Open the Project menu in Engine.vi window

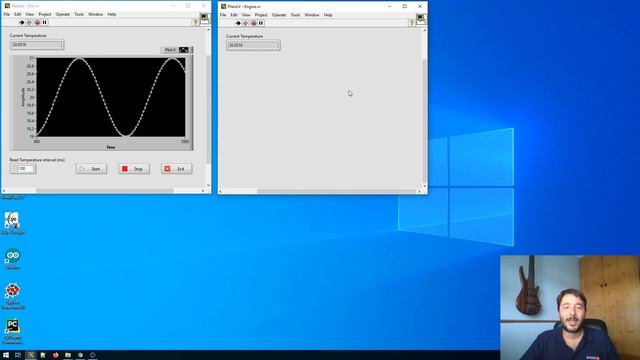tap(261, 15)
